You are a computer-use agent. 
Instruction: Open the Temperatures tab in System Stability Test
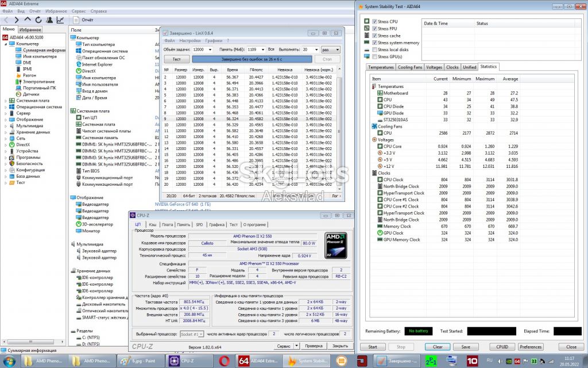381,67
